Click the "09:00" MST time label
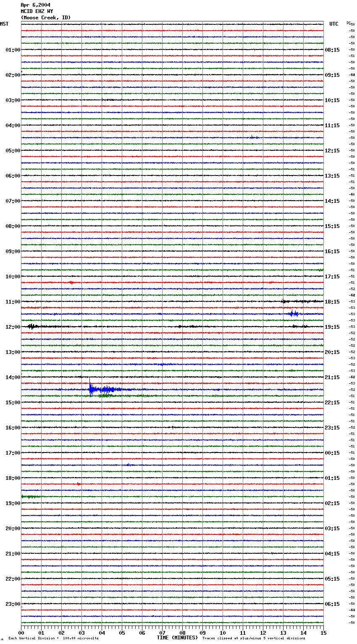The width and height of the screenshot is (357, 644). point(13,251)
